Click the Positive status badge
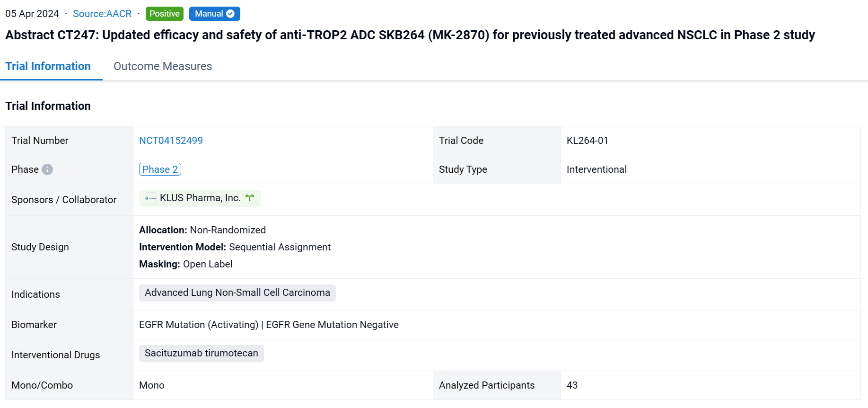The width and height of the screenshot is (868, 408). coord(164,14)
